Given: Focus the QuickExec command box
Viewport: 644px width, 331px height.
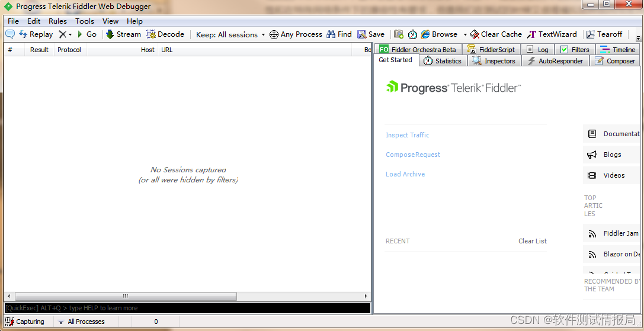Looking at the screenshot, I should pos(187,308).
